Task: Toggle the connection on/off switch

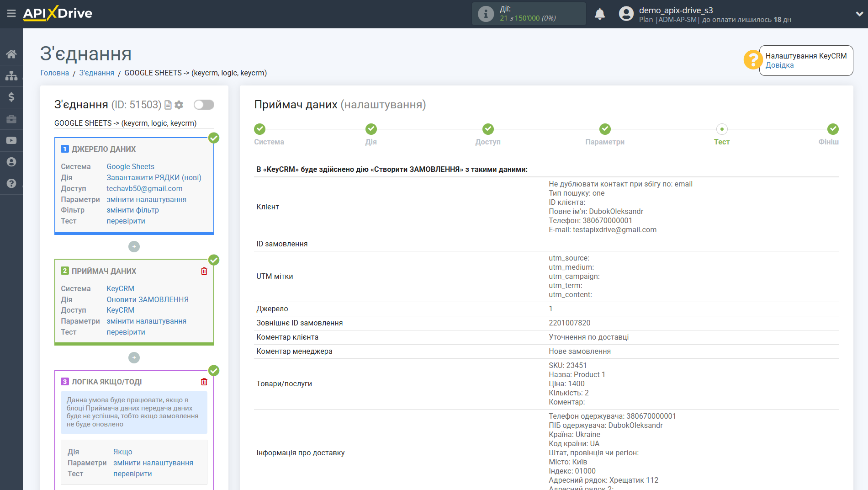Action: 204,105
